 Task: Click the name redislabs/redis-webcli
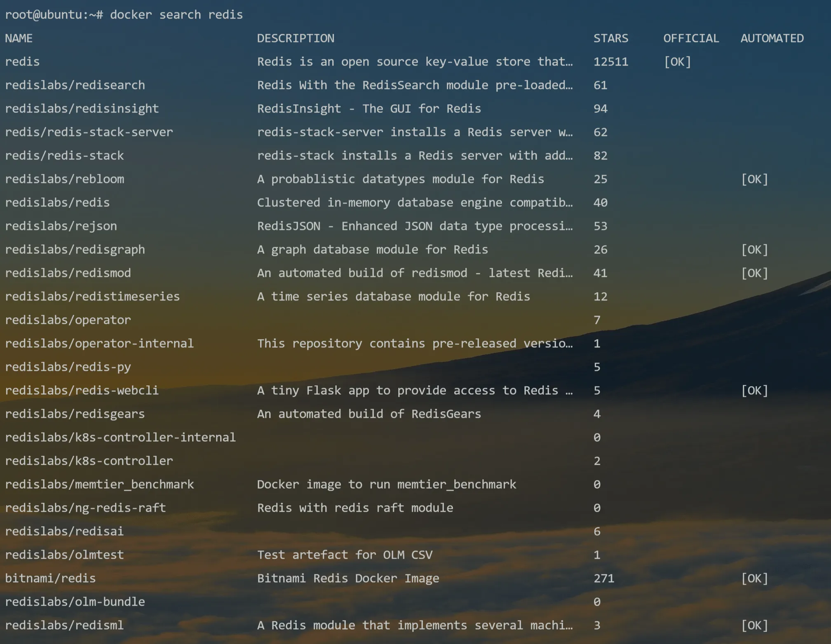point(82,391)
